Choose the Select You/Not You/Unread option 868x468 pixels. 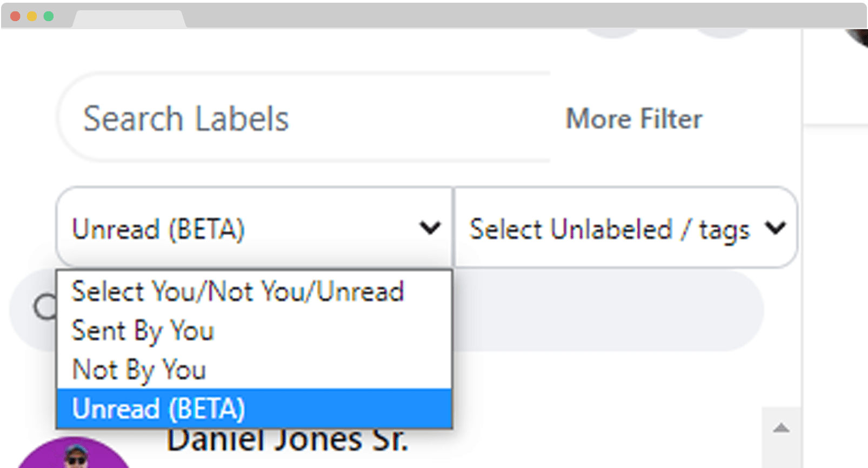[238, 292]
